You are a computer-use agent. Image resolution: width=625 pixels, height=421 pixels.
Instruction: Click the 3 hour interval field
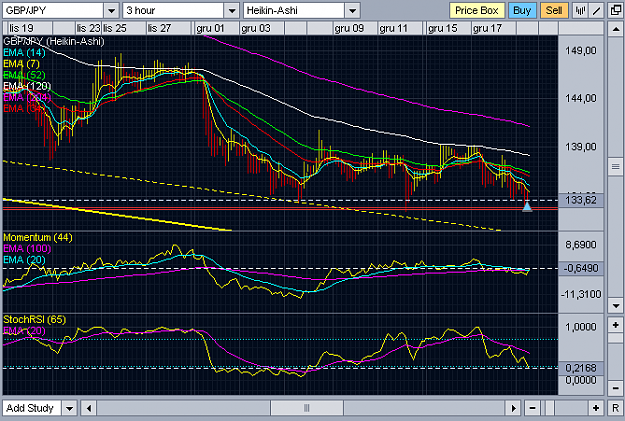(x=173, y=11)
